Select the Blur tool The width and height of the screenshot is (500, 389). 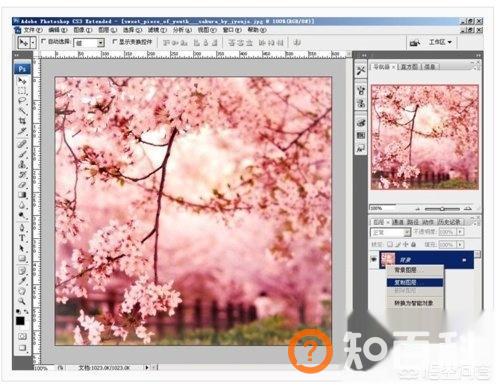(22, 205)
